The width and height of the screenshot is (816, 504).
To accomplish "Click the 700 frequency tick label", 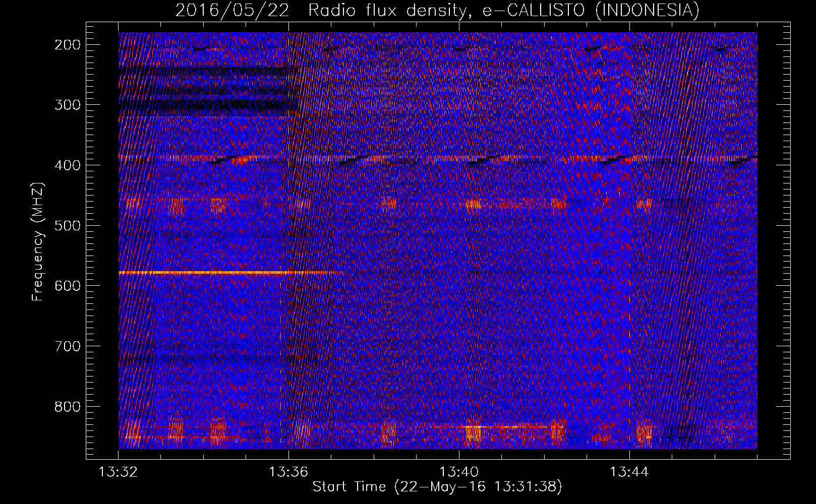I will point(67,346).
